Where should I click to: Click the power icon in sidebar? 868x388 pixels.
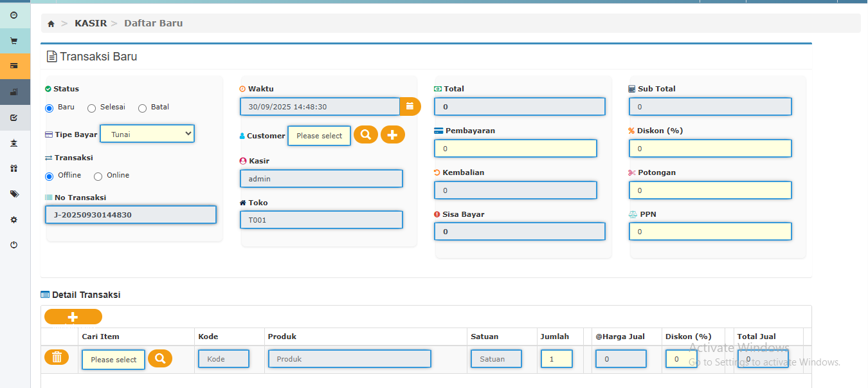[x=14, y=245]
